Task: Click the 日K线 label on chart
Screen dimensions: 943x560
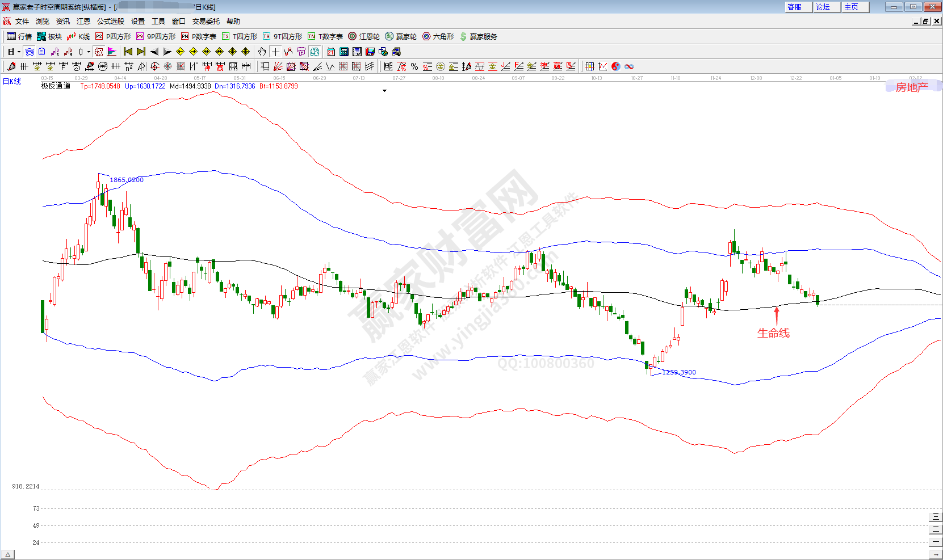Action: point(12,82)
